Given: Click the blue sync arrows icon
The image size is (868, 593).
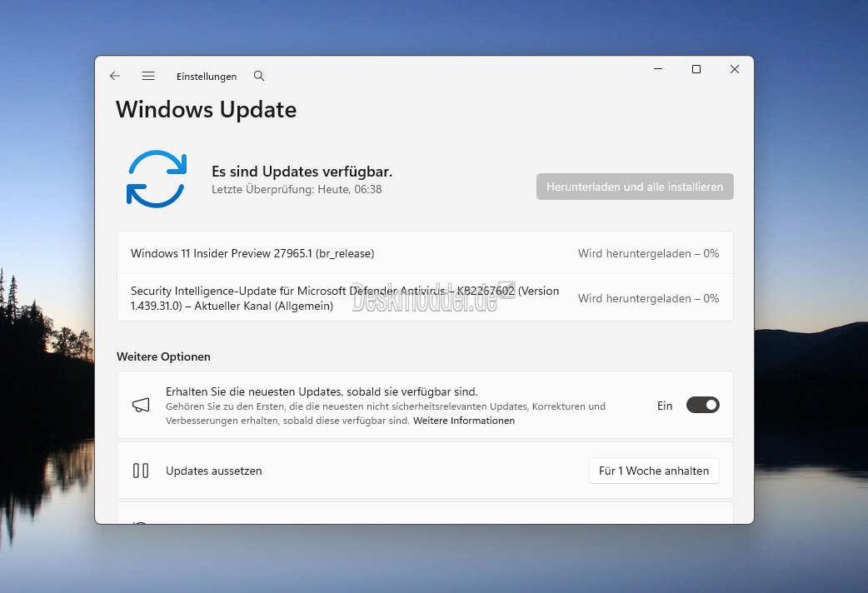Looking at the screenshot, I should [156, 178].
